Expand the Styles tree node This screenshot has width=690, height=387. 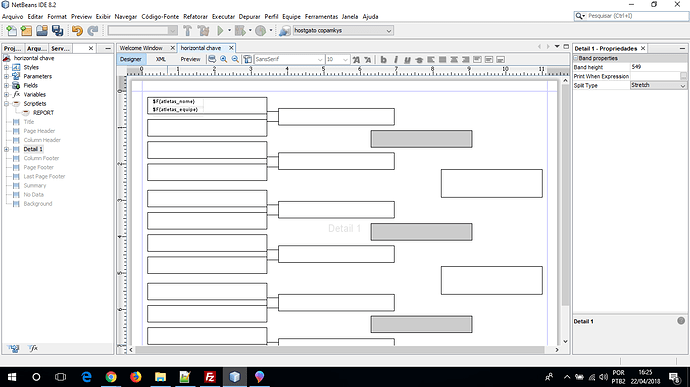[x=7, y=67]
